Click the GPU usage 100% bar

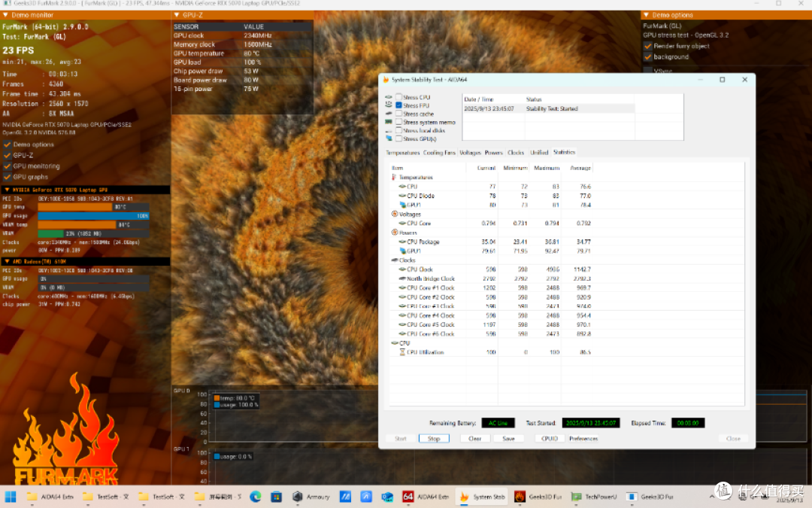[93, 216]
